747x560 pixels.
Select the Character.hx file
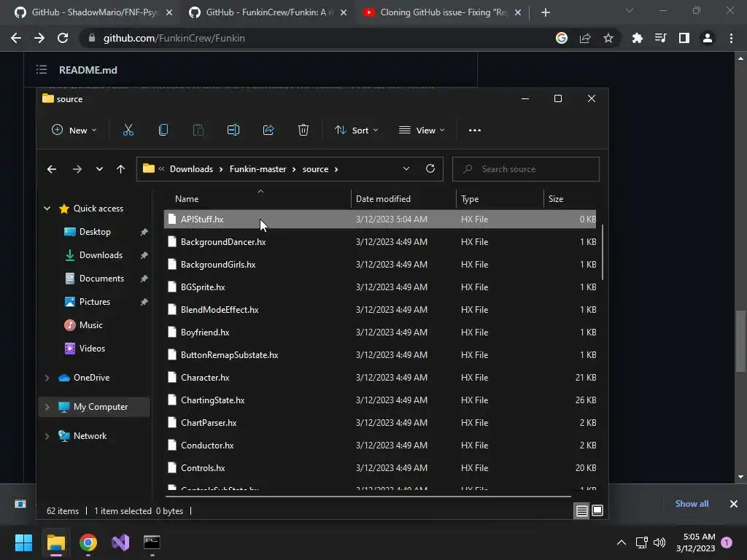click(x=380, y=378)
